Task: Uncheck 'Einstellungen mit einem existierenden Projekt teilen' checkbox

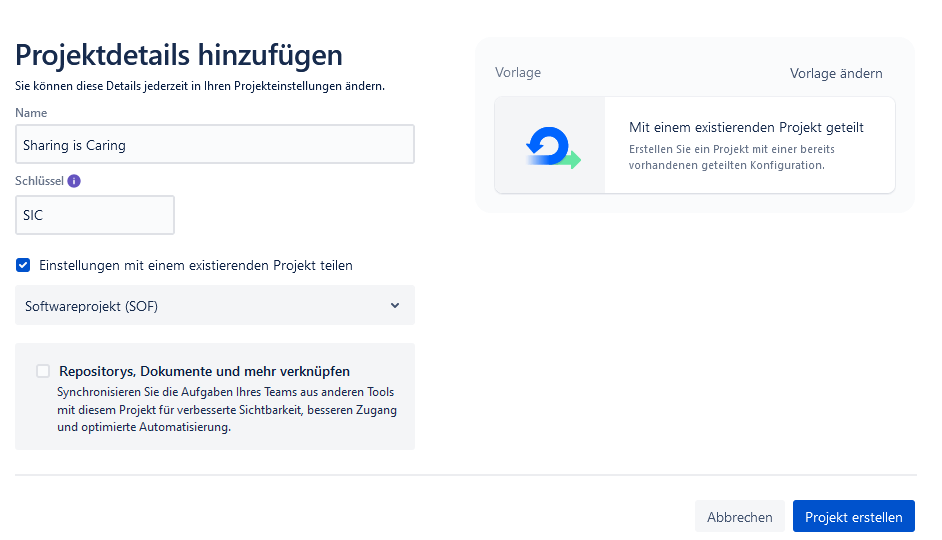Action: point(23,265)
